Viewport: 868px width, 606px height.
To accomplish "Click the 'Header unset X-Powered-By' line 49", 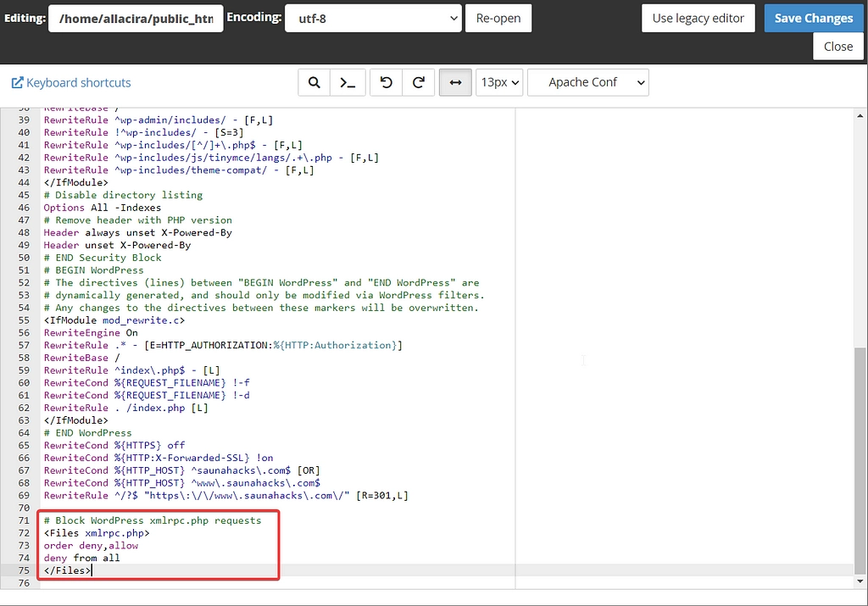I will 117,245.
